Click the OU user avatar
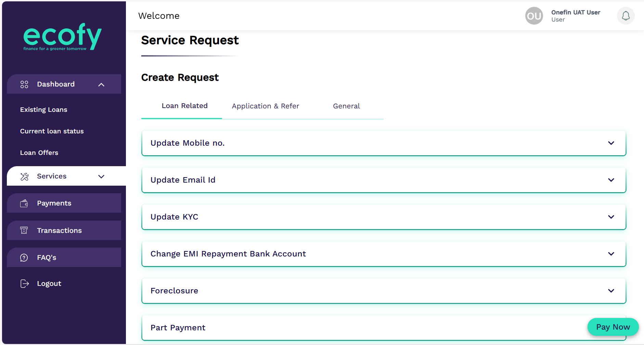This screenshot has height=345, width=644. tap(534, 16)
